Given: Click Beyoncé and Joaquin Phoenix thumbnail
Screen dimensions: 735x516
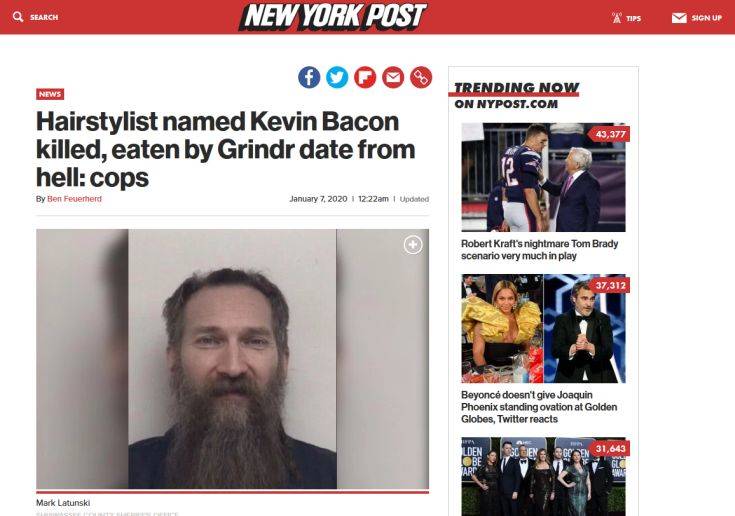Looking at the screenshot, I should click(x=543, y=329).
